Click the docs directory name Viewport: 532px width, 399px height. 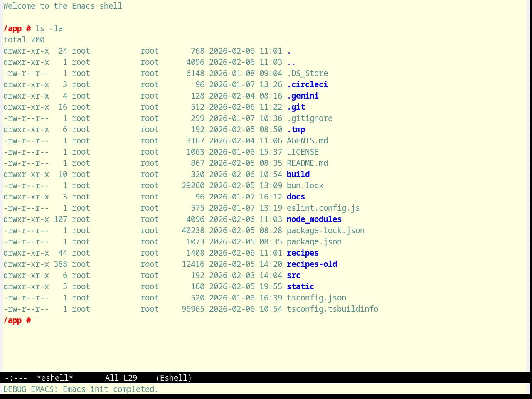tap(296, 197)
